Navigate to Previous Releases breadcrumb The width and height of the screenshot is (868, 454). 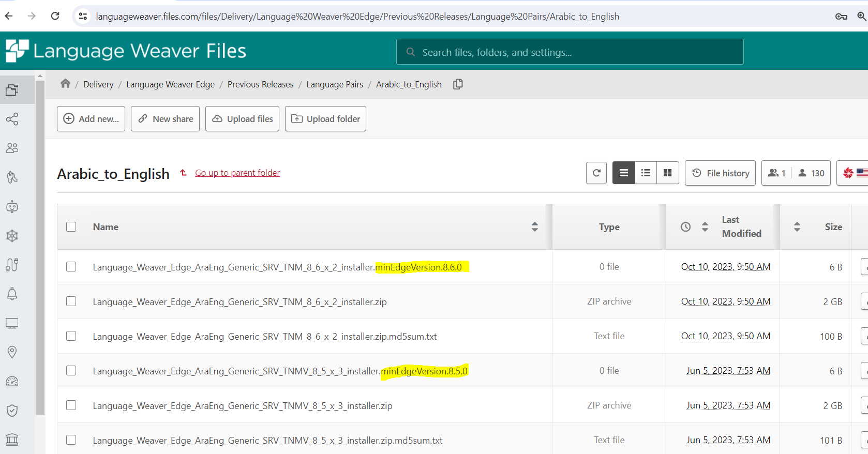[x=260, y=84]
